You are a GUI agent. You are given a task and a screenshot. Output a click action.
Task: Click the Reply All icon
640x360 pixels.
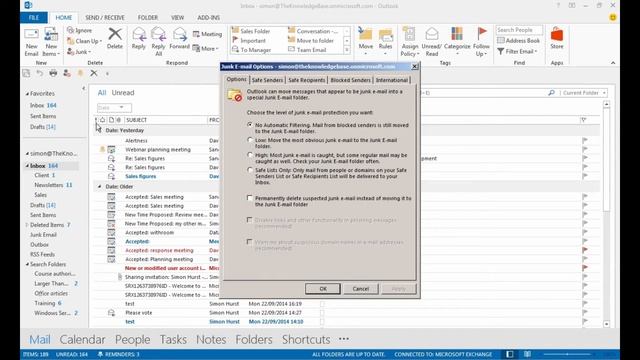coord(158,35)
